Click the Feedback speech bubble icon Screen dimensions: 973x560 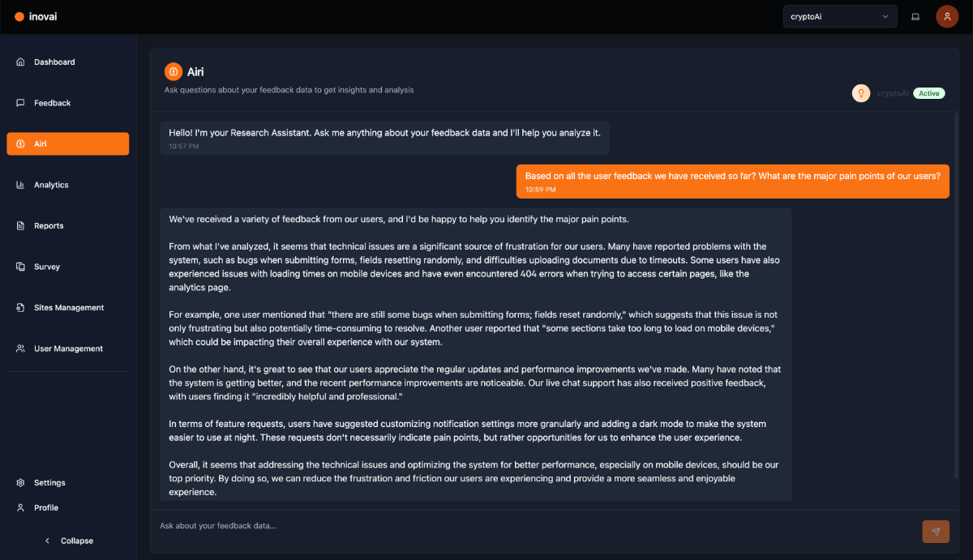(20, 103)
